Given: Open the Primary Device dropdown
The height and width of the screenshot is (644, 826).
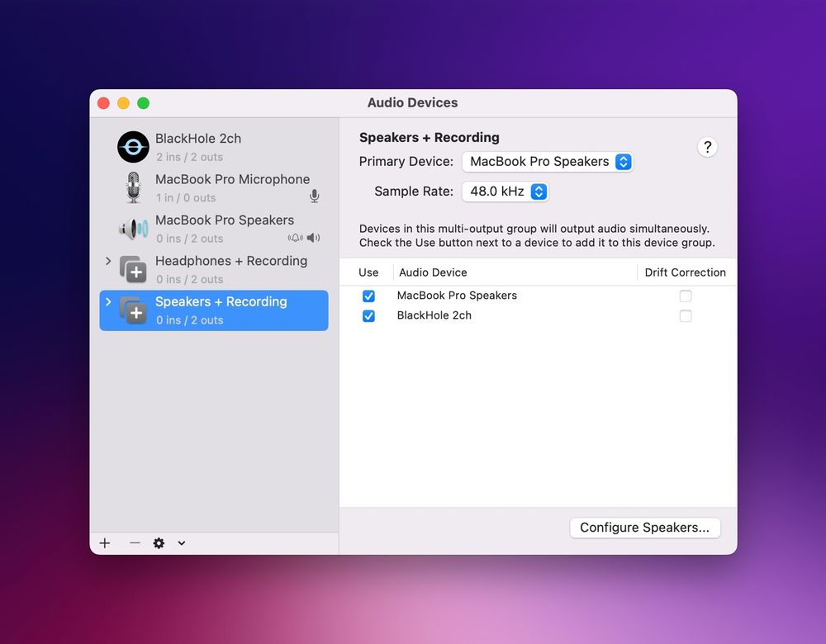Looking at the screenshot, I should pos(548,162).
